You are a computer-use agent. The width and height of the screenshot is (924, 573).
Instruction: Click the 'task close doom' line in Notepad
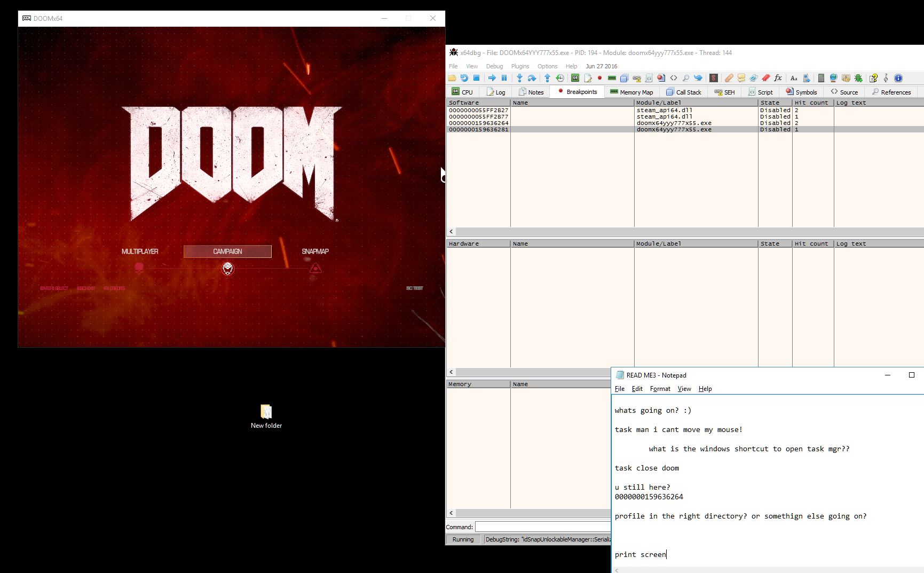647,468
